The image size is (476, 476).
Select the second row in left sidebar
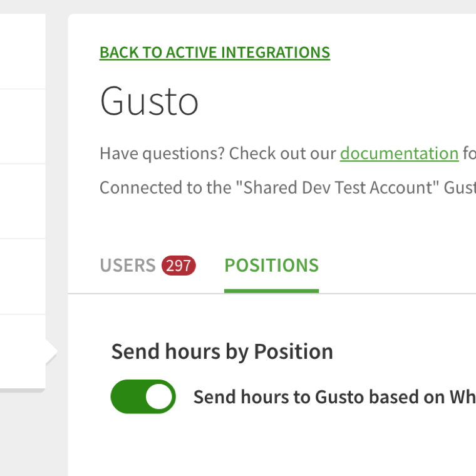point(23,127)
